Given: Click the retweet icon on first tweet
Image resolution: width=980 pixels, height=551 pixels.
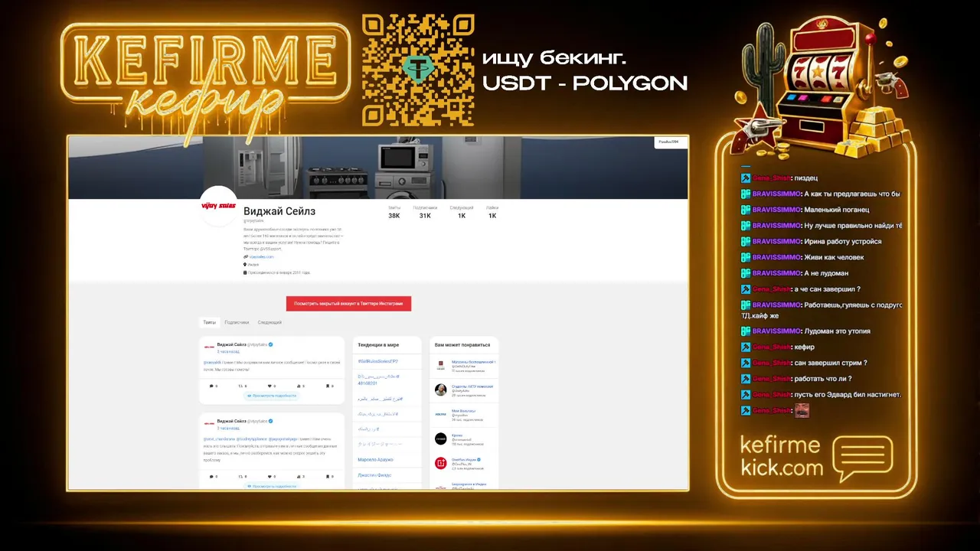Looking at the screenshot, I should tap(240, 386).
